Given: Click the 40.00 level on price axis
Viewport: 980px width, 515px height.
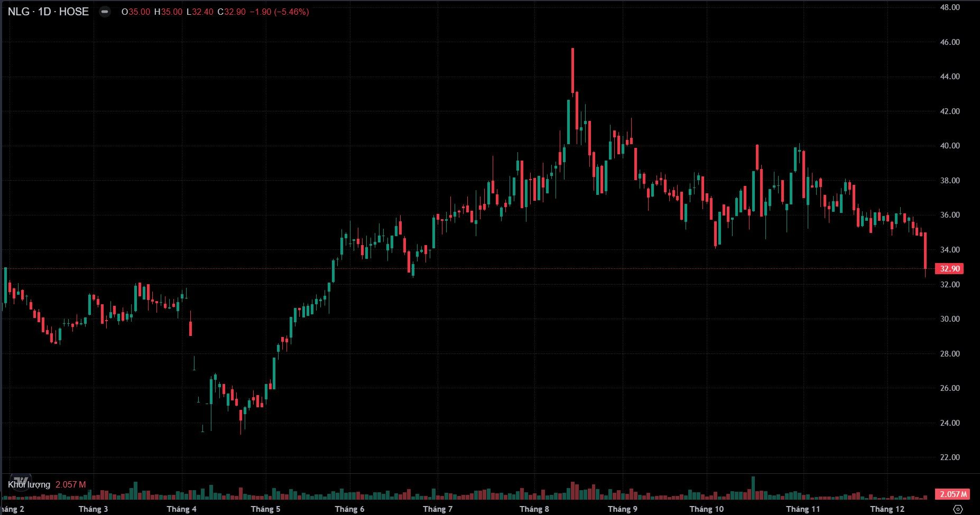Looking at the screenshot, I should click(x=950, y=146).
